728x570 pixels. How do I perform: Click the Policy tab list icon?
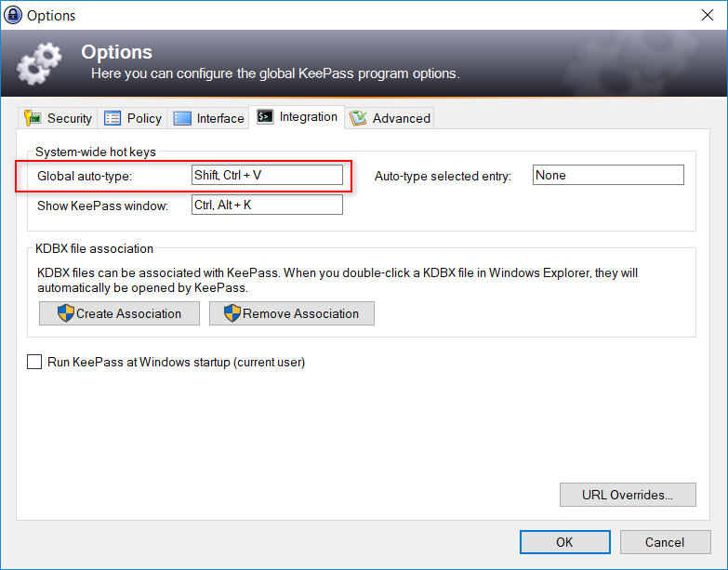pos(113,118)
